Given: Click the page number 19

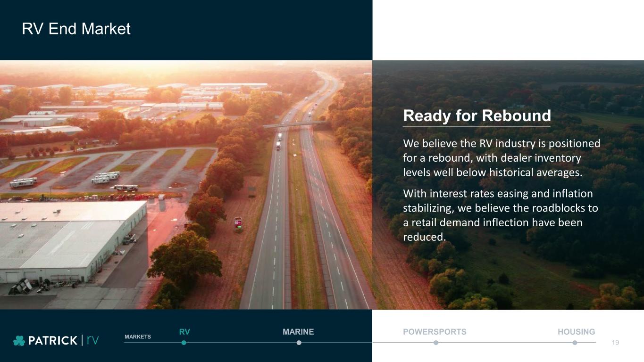Looking at the screenshot, I should tap(615, 343).
